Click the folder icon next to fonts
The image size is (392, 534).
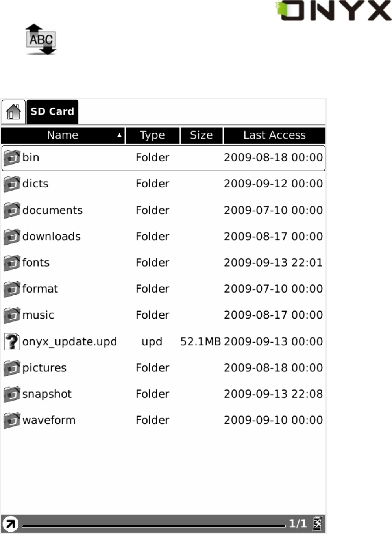[x=11, y=263]
